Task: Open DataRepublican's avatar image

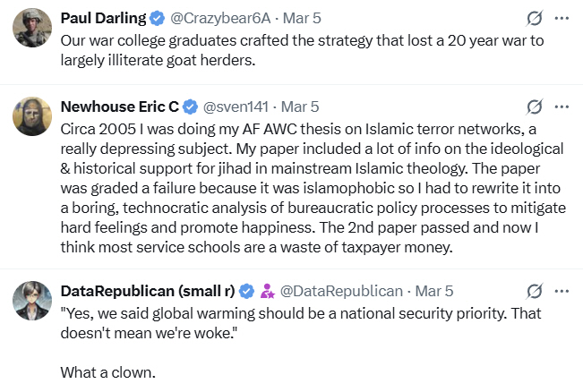Action: point(31,301)
